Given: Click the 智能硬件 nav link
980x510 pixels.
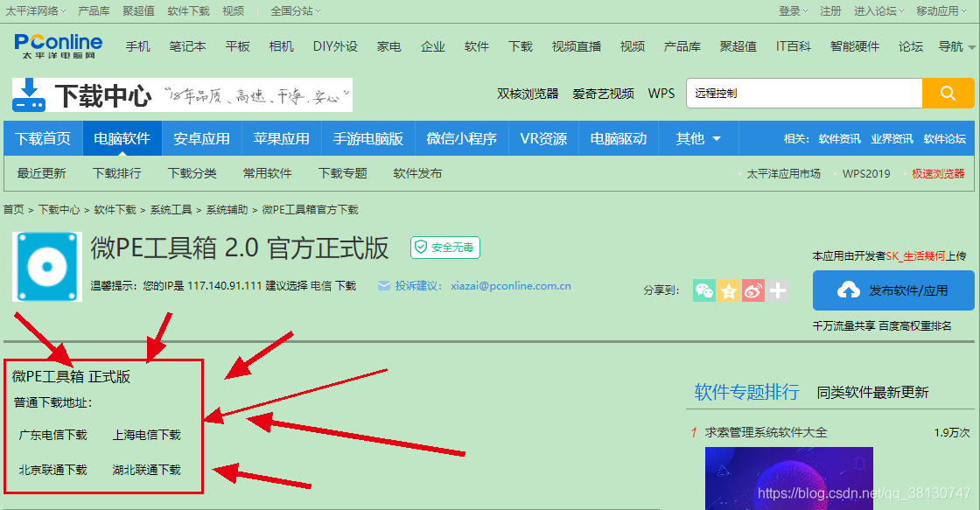Looking at the screenshot, I should click(x=854, y=46).
